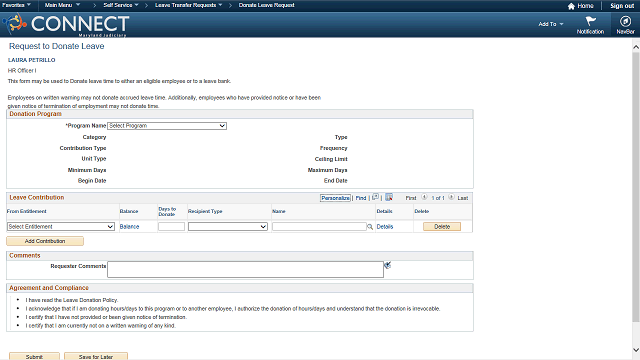Image resolution: width=640 pixels, height=360 pixels.
Task: Expand the Select Entitlement dropdown
Action: pos(61,227)
